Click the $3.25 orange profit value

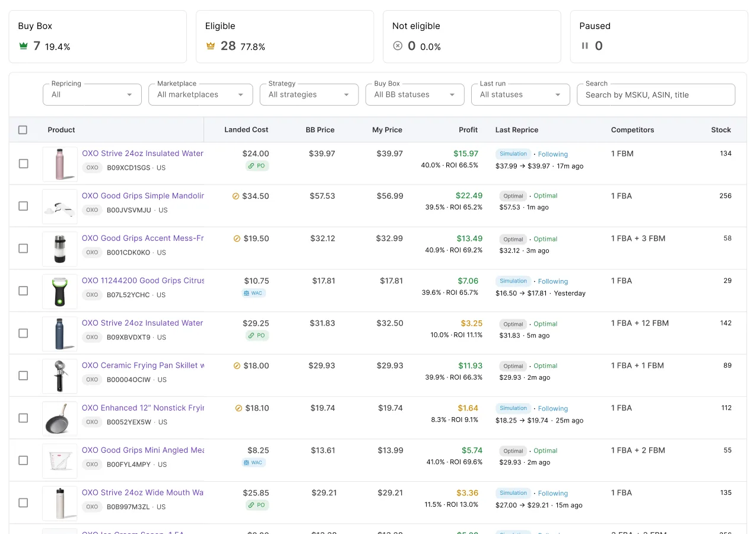472,323
